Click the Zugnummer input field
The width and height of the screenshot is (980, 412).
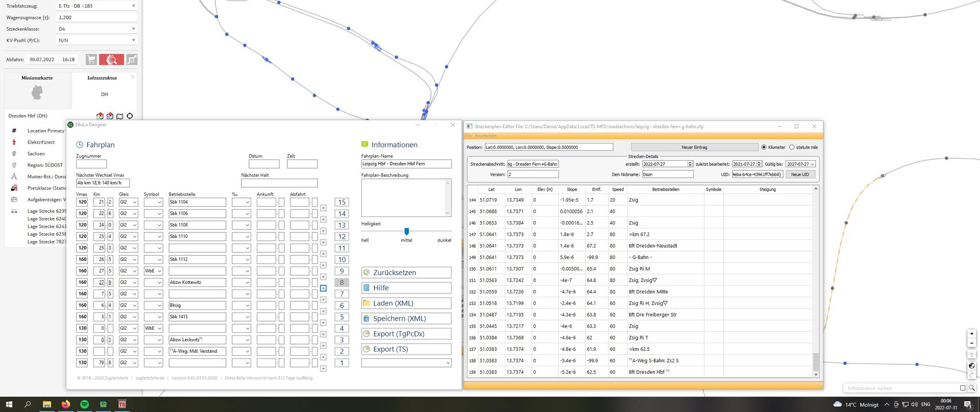click(91, 164)
